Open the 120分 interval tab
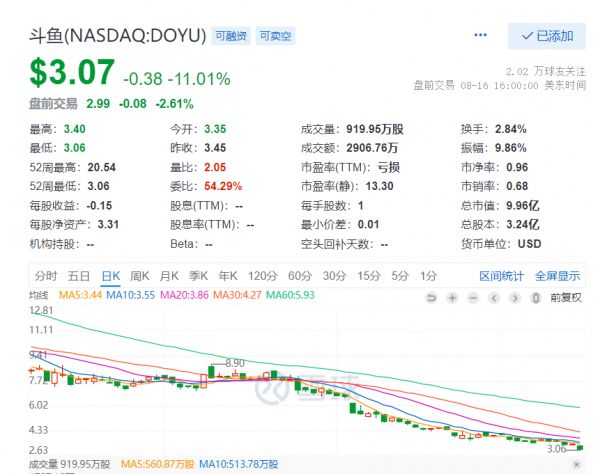Image resolution: width=600 pixels, height=474 pixels. pyautogui.click(x=262, y=275)
